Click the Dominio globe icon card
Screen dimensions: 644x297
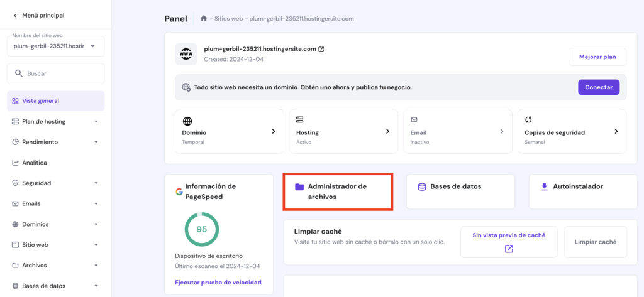pos(187,121)
